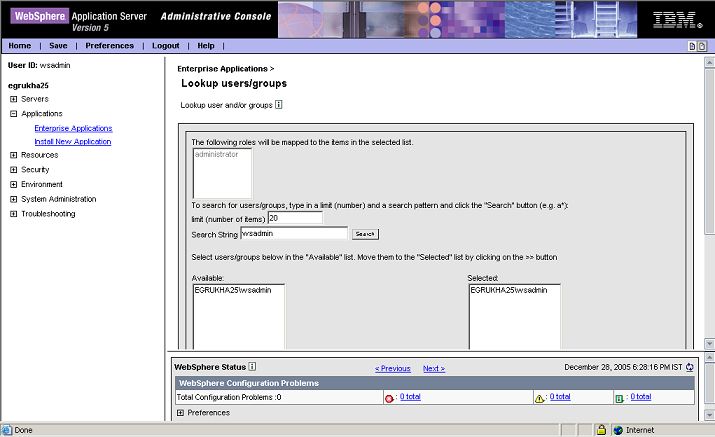
Task: Click the red error problems icon
Action: click(389, 399)
